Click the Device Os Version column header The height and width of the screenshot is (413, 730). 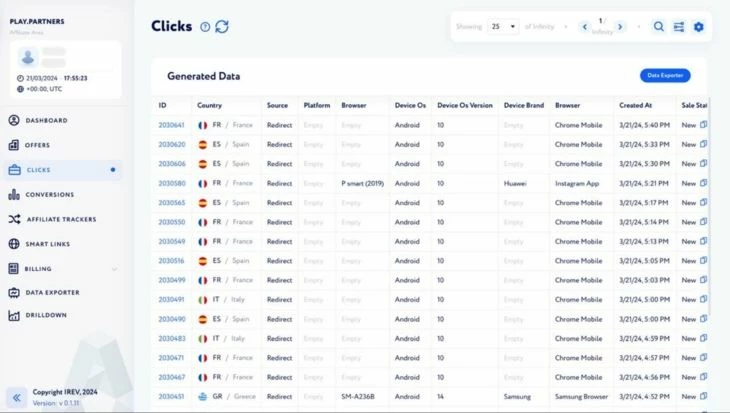click(465, 105)
